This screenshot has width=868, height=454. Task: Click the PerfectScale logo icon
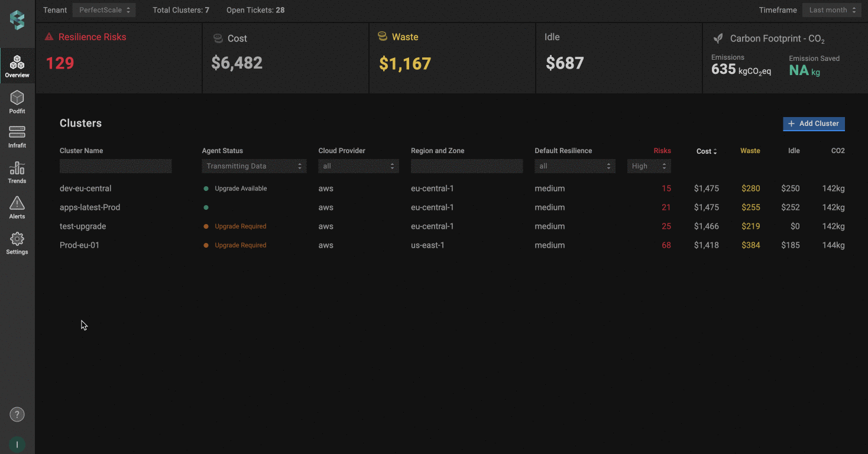click(17, 20)
